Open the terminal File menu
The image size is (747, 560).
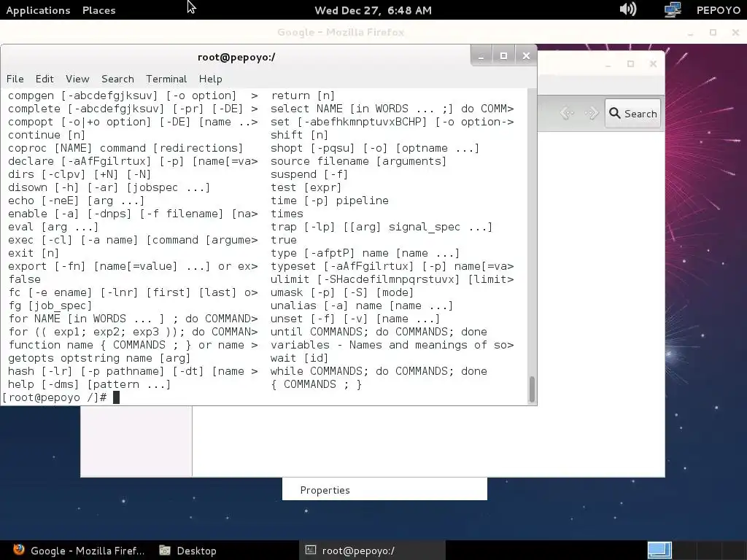(x=15, y=79)
